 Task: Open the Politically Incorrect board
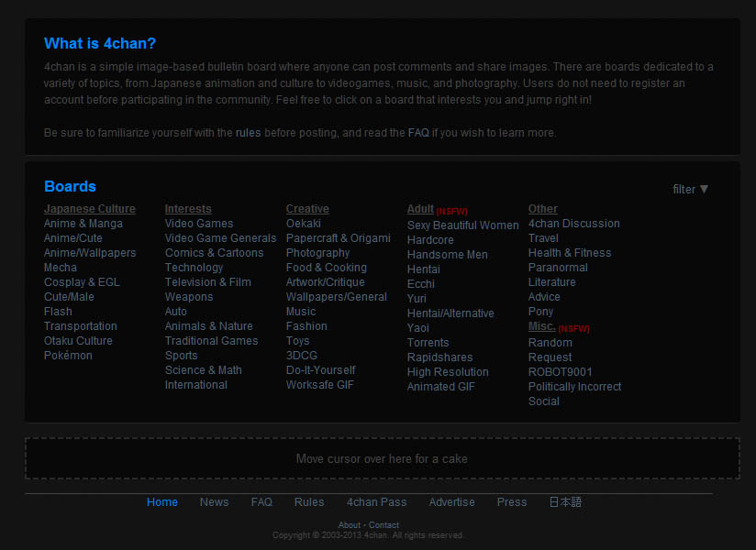[x=574, y=387]
